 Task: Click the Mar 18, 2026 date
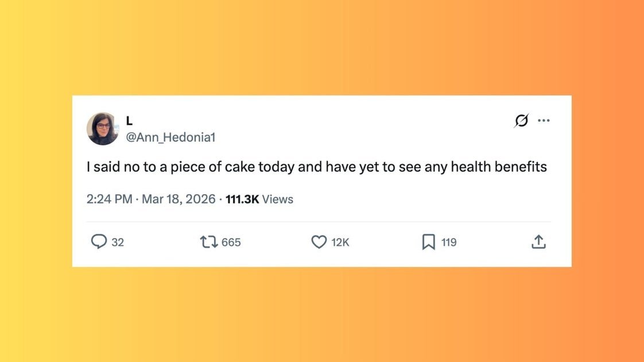[x=179, y=199]
